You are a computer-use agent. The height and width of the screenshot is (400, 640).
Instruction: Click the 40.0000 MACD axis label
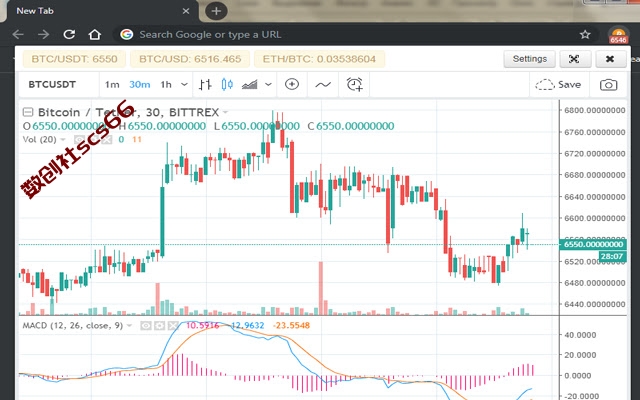pyautogui.click(x=580, y=335)
